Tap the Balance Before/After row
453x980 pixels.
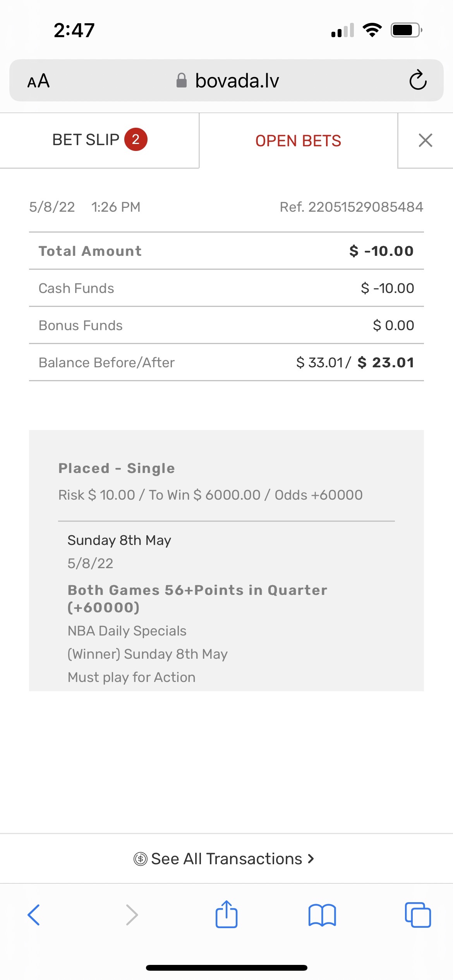pos(226,362)
